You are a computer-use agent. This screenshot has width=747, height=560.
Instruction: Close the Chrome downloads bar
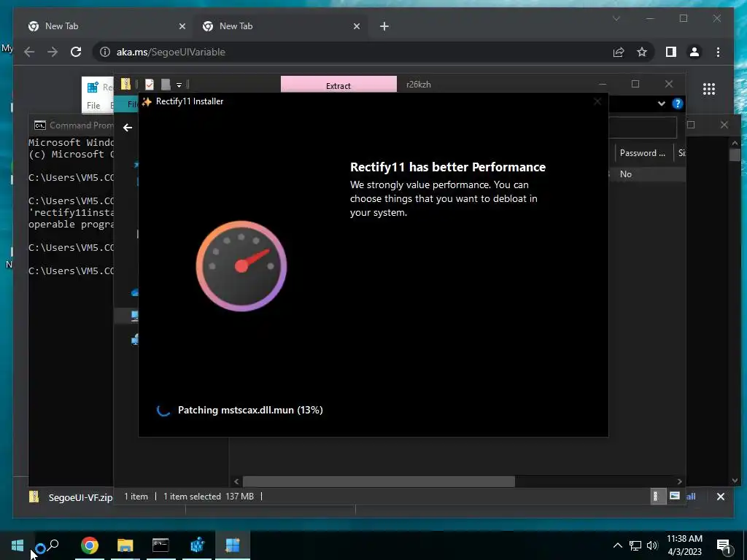720,497
